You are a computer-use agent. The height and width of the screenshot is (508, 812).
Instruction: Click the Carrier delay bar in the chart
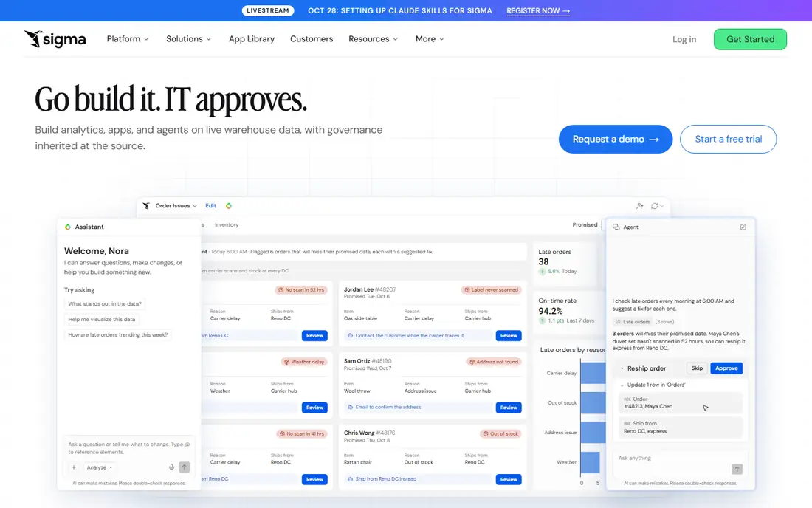(x=593, y=373)
